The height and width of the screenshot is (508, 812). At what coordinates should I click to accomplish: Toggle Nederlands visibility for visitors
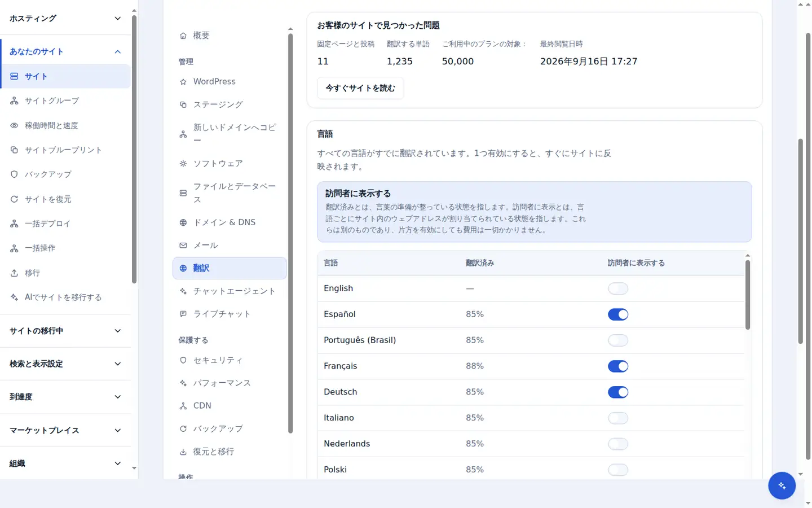[x=618, y=444]
